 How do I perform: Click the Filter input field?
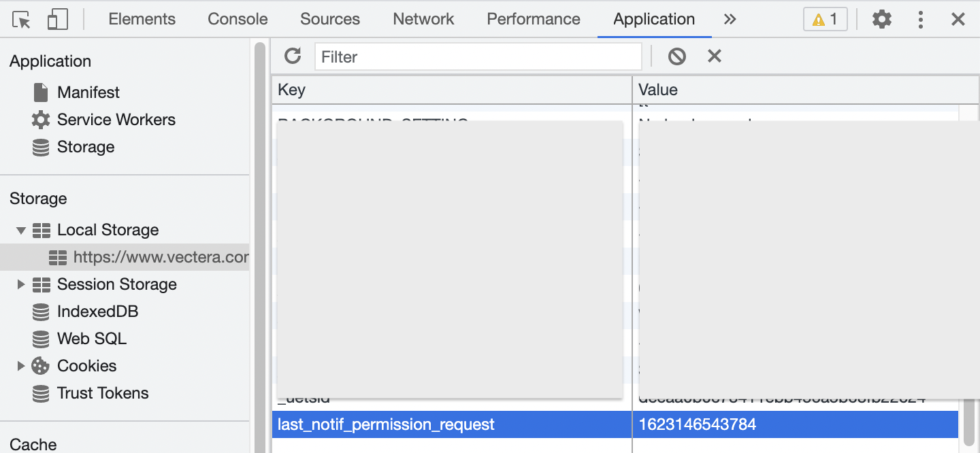(478, 56)
